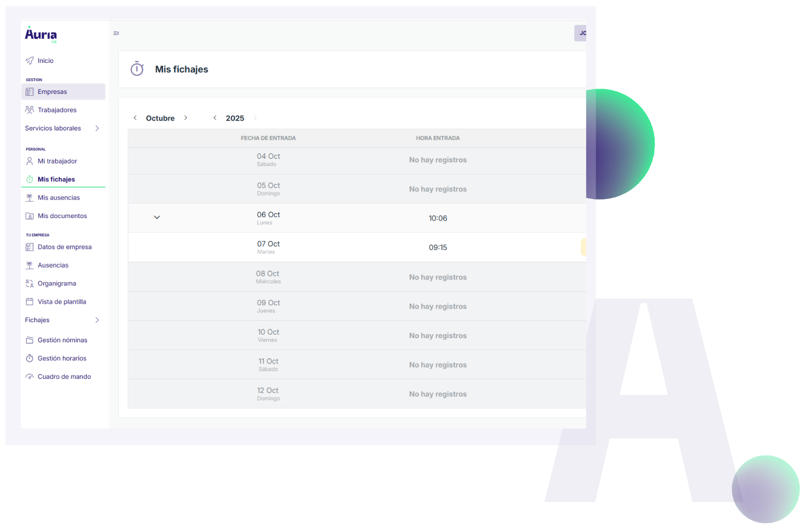Expand Fichajes submenu arrow
The height and width of the screenshot is (532, 810).
(x=97, y=320)
